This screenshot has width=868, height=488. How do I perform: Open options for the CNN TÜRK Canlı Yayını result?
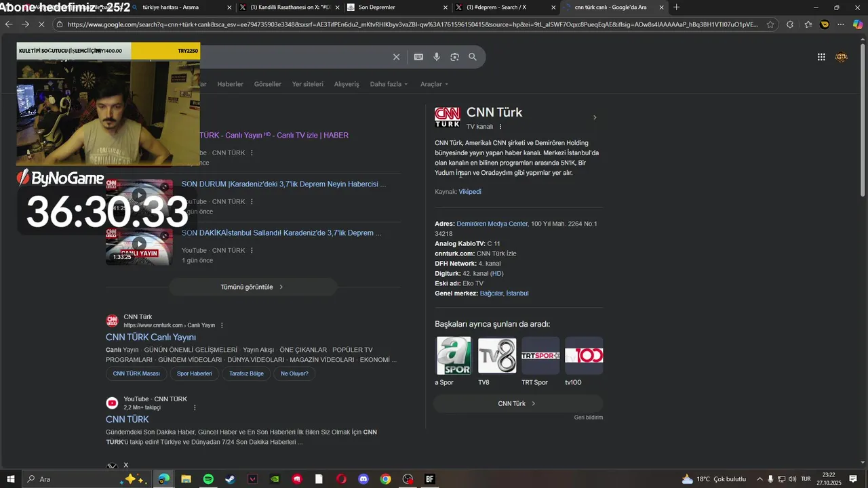click(x=222, y=325)
